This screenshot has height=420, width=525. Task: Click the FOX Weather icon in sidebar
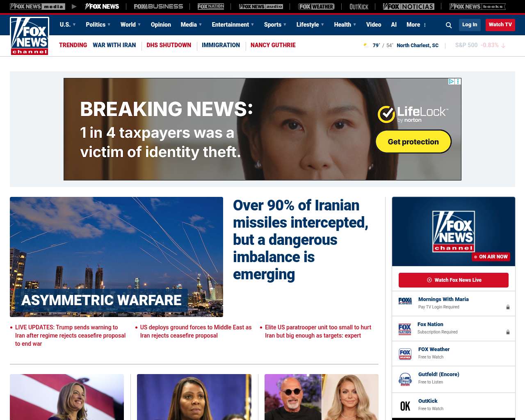405,354
